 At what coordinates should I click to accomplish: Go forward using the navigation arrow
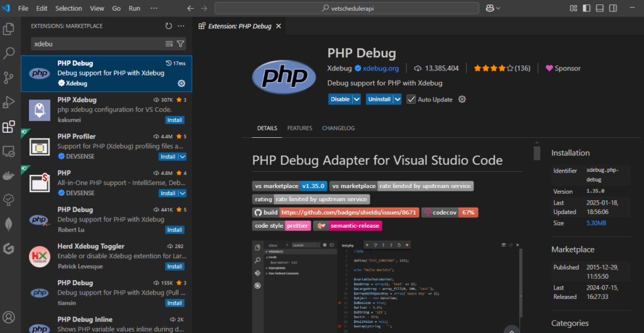tap(204, 8)
